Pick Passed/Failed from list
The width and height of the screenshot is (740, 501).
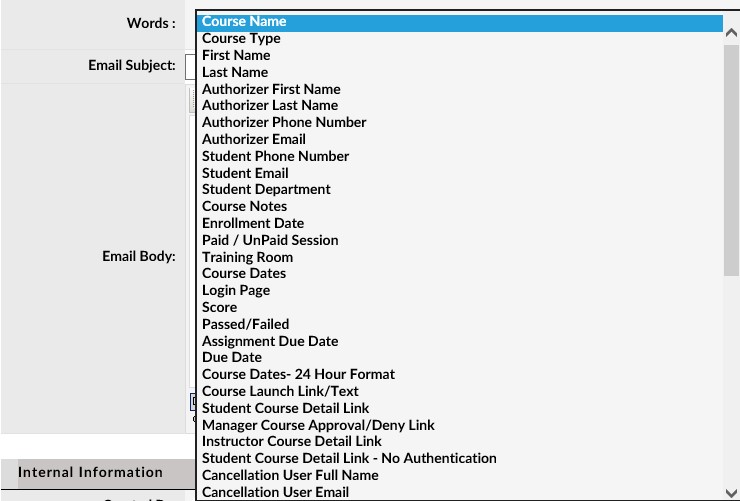pos(459,325)
